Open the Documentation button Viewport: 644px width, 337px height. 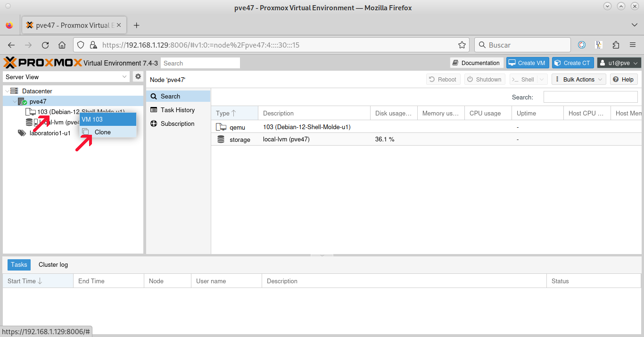point(476,63)
